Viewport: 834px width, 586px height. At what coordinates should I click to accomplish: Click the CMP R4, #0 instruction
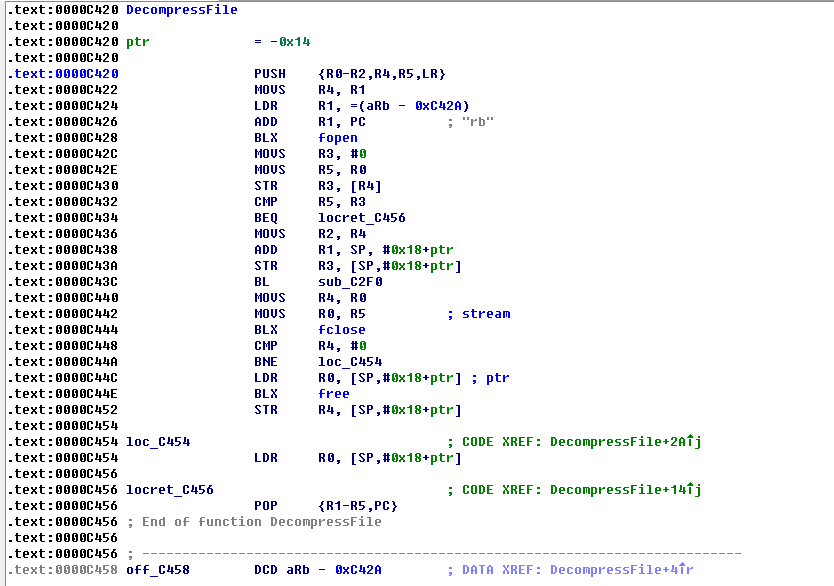click(x=310, y=346)
